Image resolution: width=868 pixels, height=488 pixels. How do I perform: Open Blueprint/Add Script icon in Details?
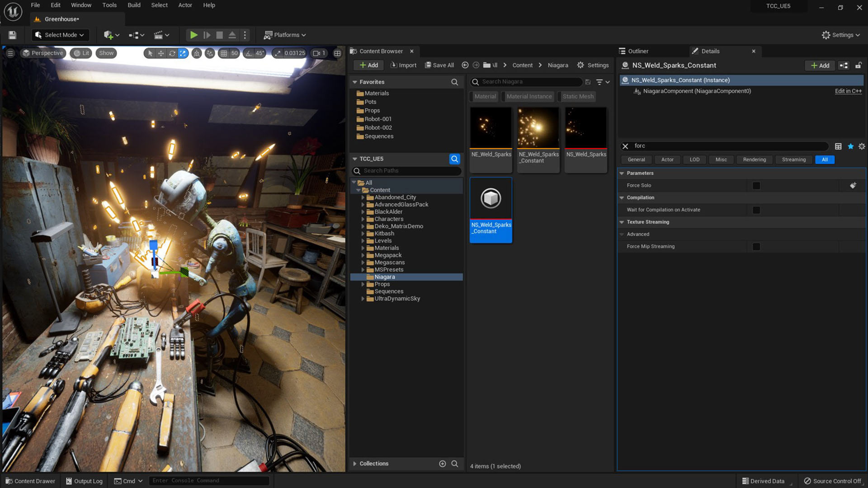click(x=844, y=66)
